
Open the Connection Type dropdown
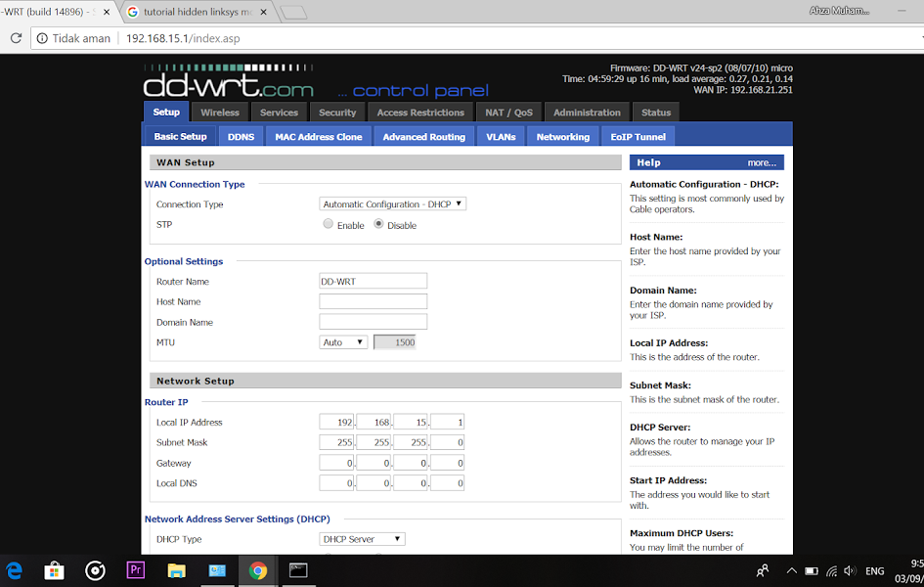pos(391,203)
